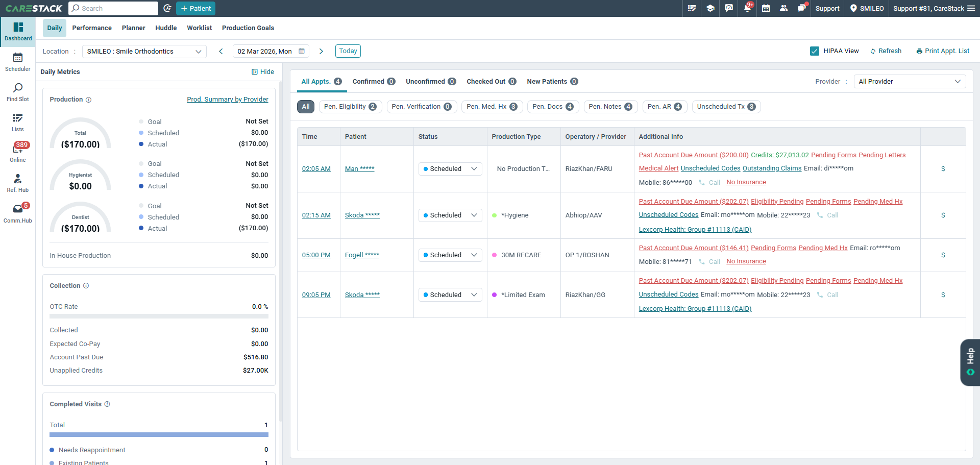Switch to the Production Goals tab
This screenshot has width=980, height=465.
point(248,28)
